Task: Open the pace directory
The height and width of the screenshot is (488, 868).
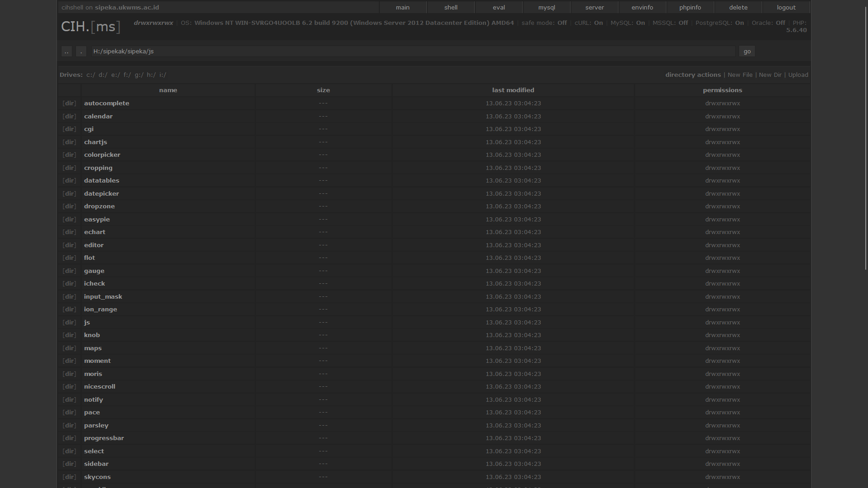Action: (x=92, y=413)
